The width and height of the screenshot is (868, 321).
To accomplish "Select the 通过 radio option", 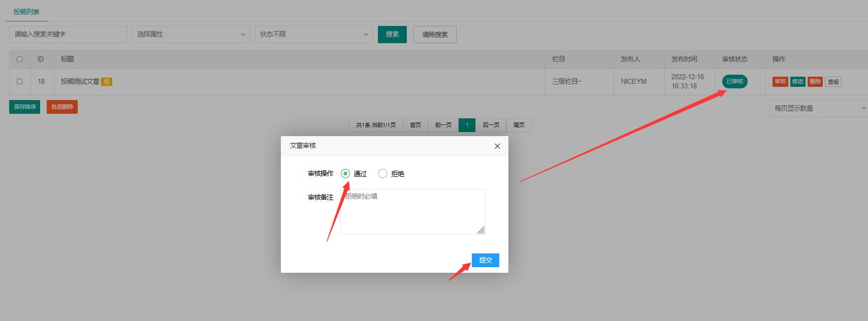I will (346, 174).
